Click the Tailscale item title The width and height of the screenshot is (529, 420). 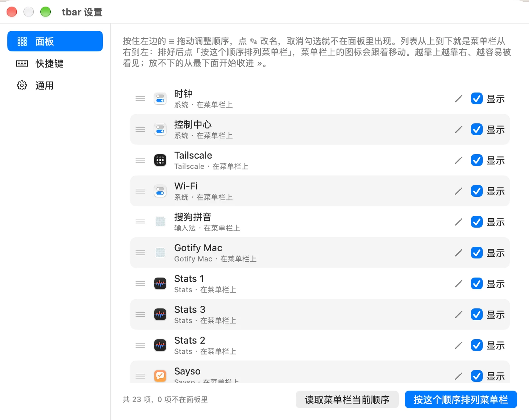(193, 155)
